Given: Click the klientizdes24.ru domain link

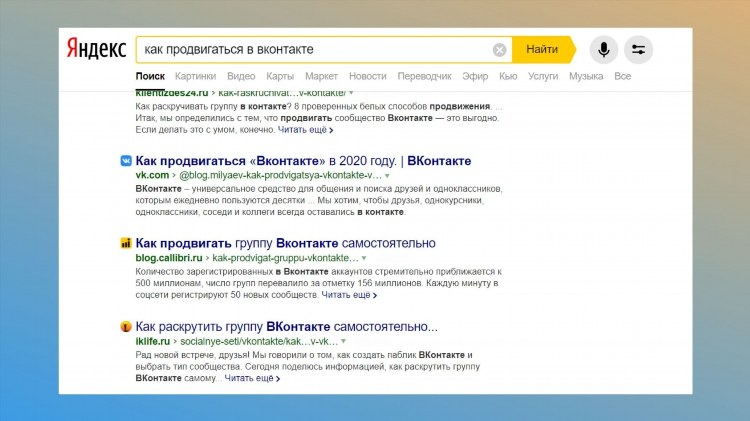Looking at the screenshot, I should pyautogui.click(x=172, y=93).
